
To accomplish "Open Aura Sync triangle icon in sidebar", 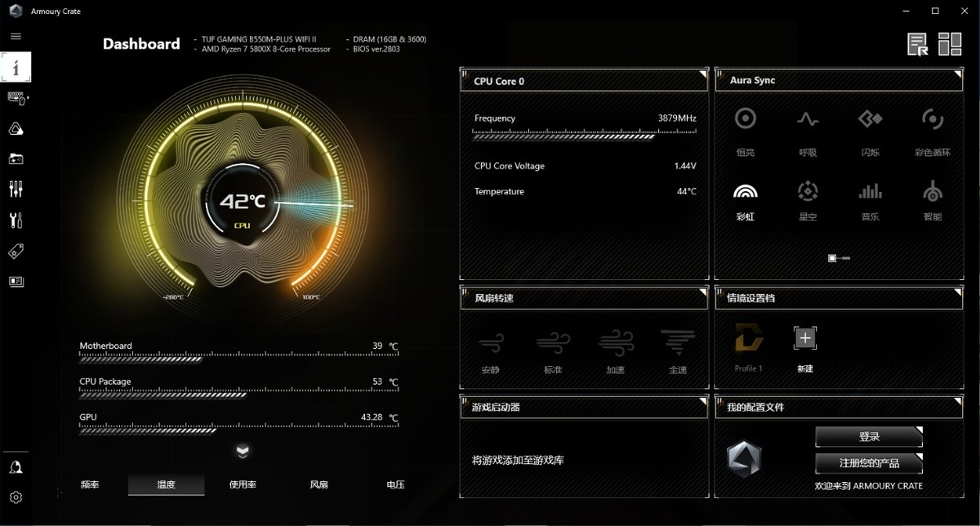I will 16,129.
